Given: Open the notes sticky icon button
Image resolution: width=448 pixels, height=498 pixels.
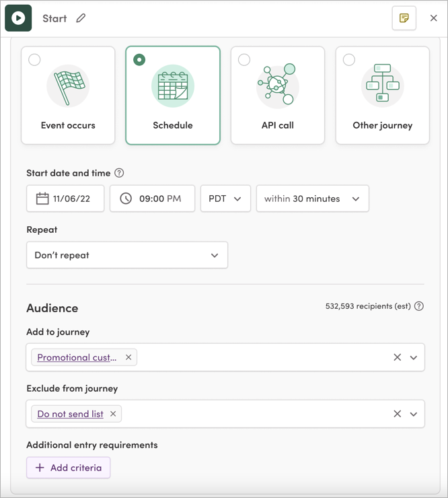Looking at the screenshot, I should pyautogui.click(x=404, y=18).
